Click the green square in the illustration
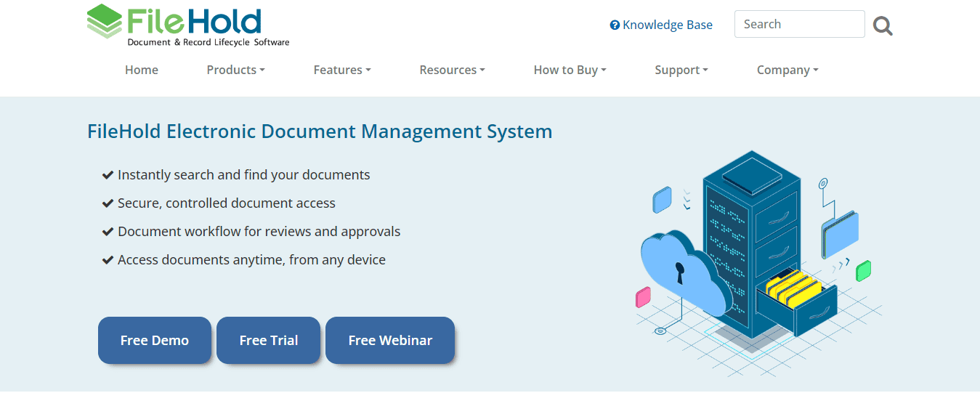The width and height of the screenshot is (980, 393). click(863, 271)
